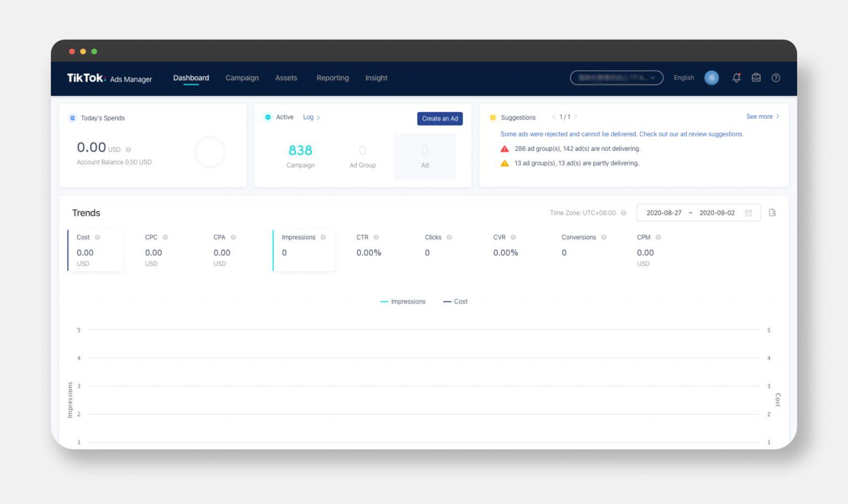The height and width of the screenshot is (504, 848).
Task: Open the See more suggestions link
Action: (x=762, y=116)
